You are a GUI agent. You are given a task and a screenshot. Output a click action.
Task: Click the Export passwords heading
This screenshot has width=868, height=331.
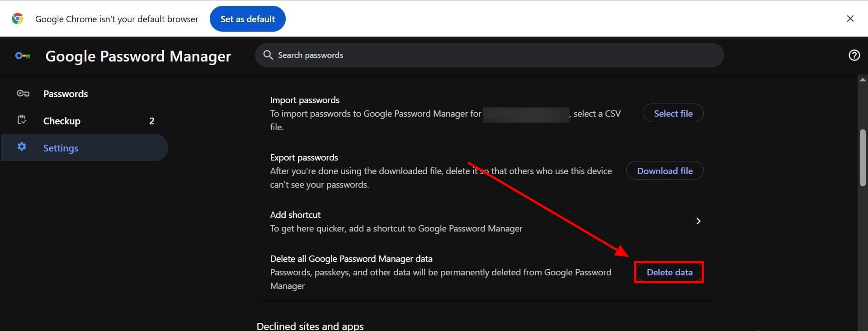(304, 157)
